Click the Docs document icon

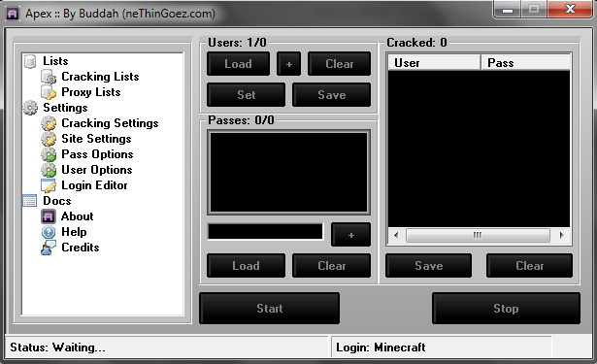pyautogui.click(x=30, y=201)
